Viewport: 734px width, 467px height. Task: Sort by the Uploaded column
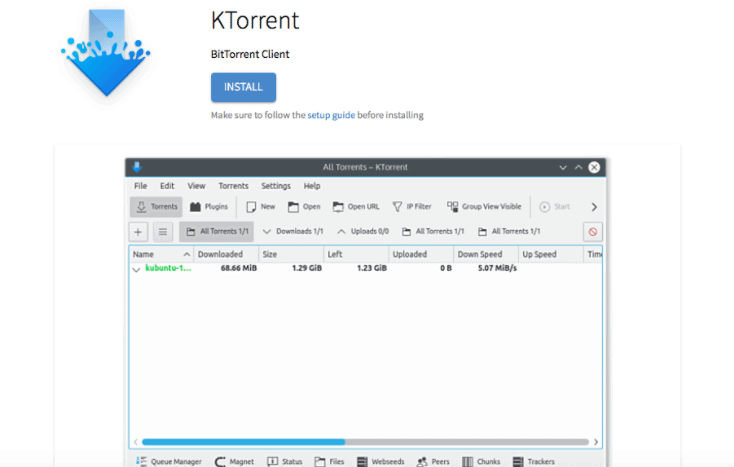click(421, 254)
